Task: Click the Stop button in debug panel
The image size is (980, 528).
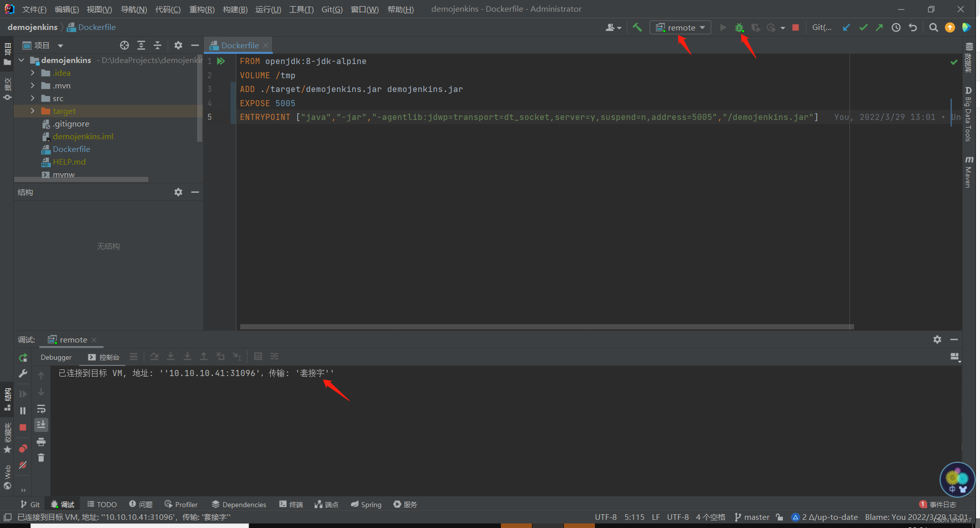Action: (x=23, y=427)
